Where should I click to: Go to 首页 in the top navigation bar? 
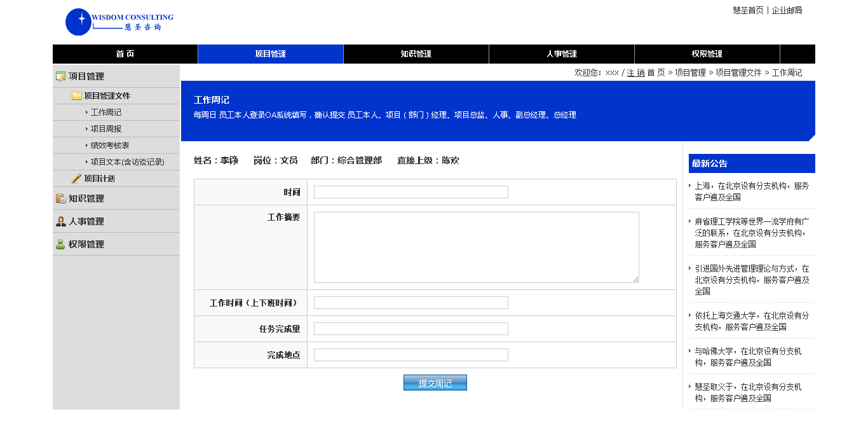[125, 54]
